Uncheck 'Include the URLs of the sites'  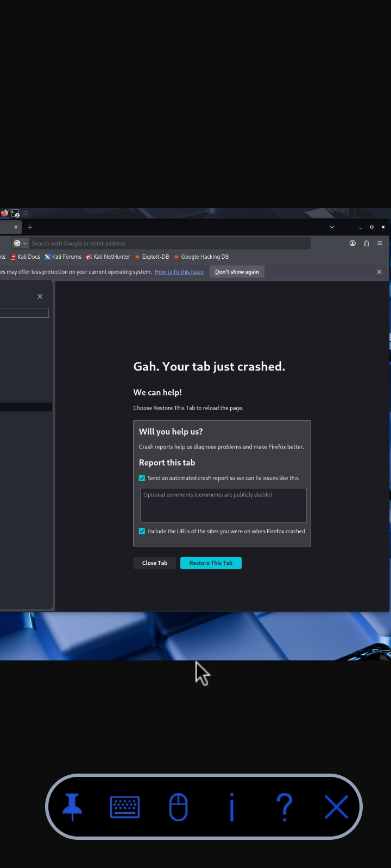pyautogui.click(x=142, y=531)
